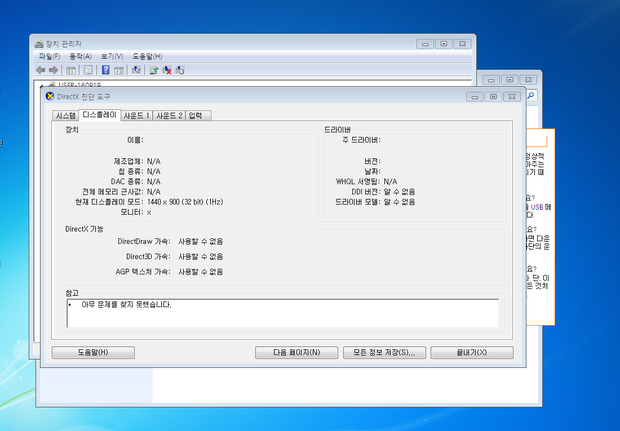The image size is (620, 431).
Task: Switch to the 입력 tab
Action: pos(195,116)
